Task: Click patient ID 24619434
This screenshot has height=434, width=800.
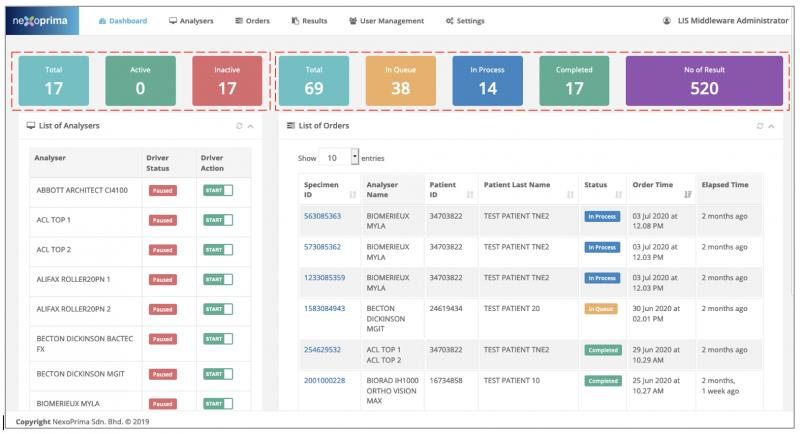Action: pyautogui.click(x=446, y=308)
